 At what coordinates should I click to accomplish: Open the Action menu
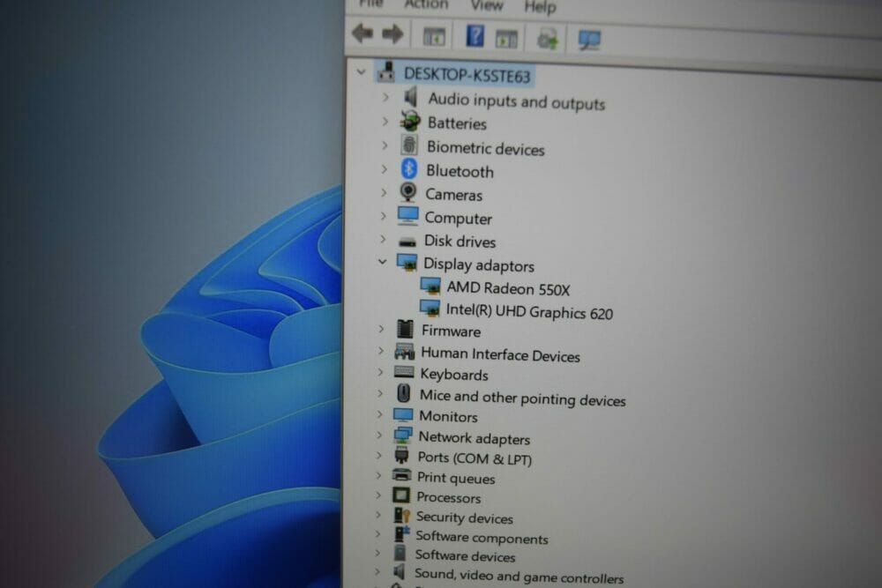point(426,4)
